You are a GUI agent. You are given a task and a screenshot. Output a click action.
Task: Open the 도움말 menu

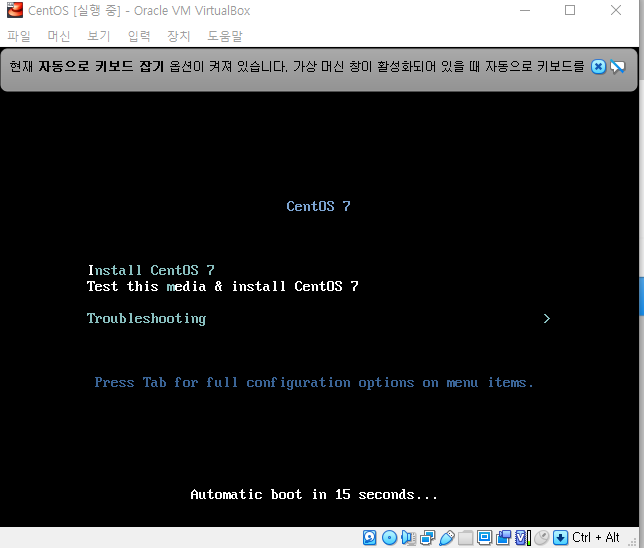point(225,36)
